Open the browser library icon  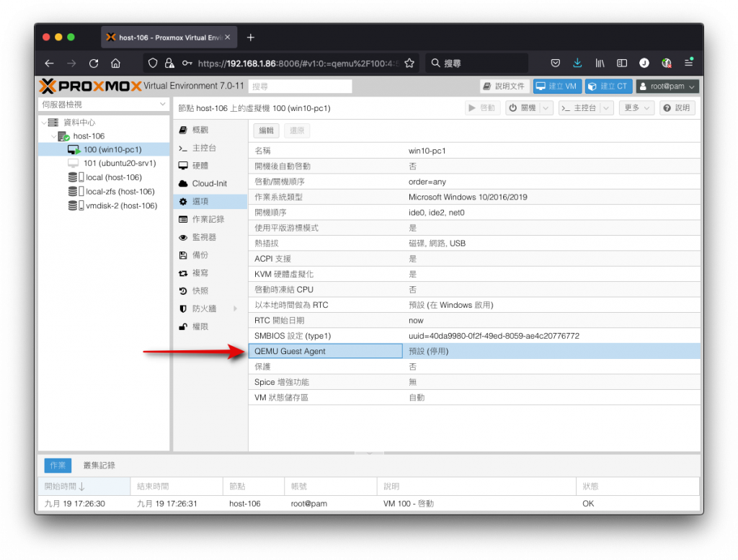tap(600, 63)
